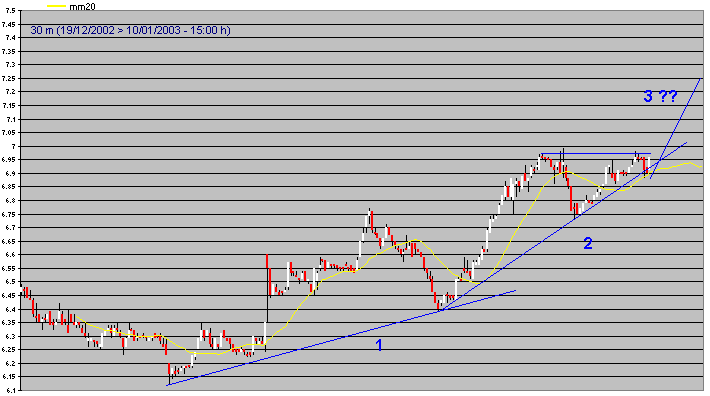This screenshot has height=396, width=710.
Task: Click the 6.75 y-axis value
Action: 8,214
